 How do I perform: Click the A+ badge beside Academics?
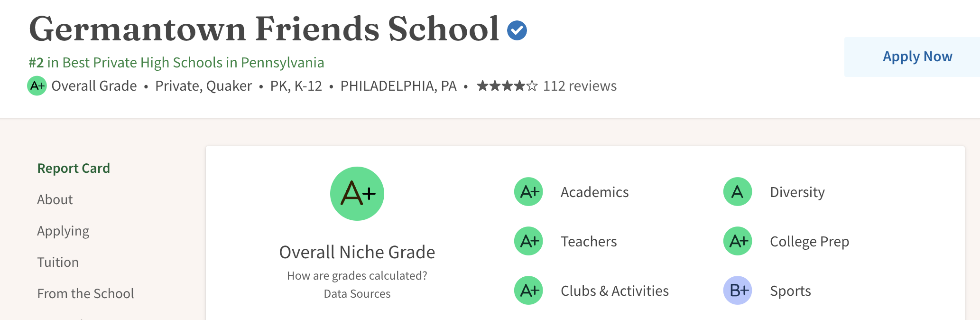(528, 192)
